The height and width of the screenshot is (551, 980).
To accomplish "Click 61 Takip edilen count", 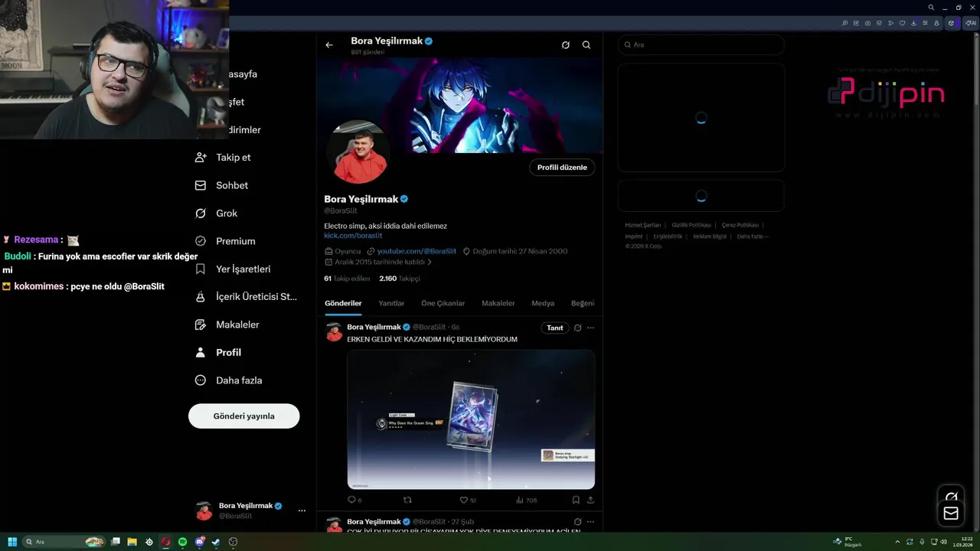I will pyautogui.click(x=347, y=279).
